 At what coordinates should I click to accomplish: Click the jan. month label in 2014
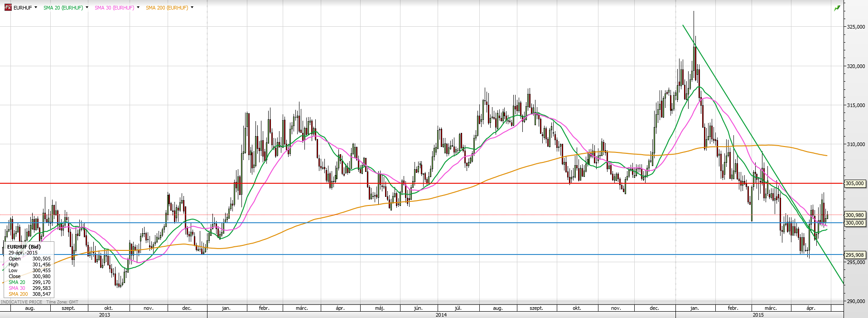pos(226,308)
